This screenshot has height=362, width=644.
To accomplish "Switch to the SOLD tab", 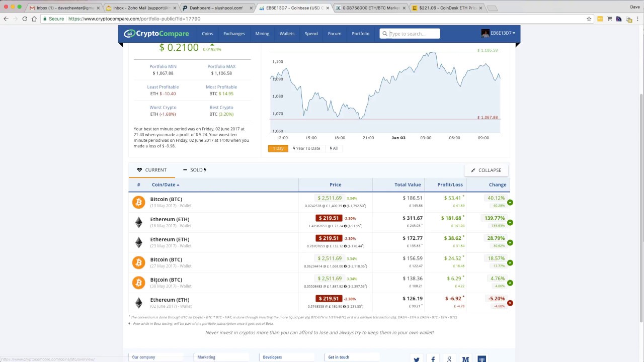I will (x=195, y=170).
